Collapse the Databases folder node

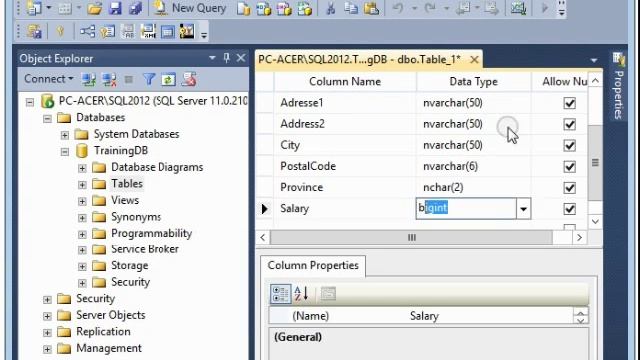[x=47, y=118]
